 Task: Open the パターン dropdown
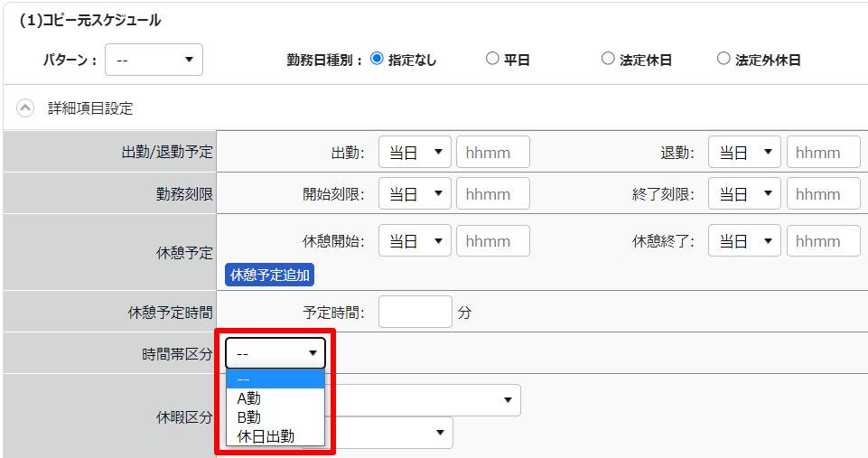[154, 60]
